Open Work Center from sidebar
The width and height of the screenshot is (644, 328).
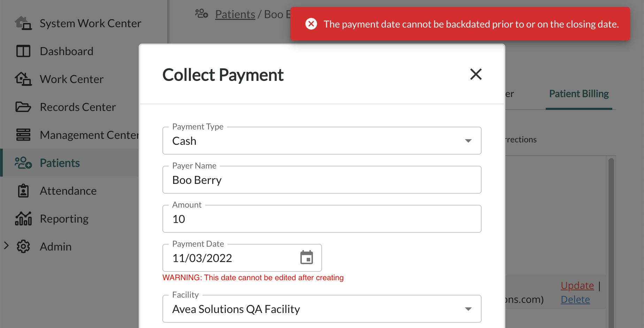[x=72, y=79]
